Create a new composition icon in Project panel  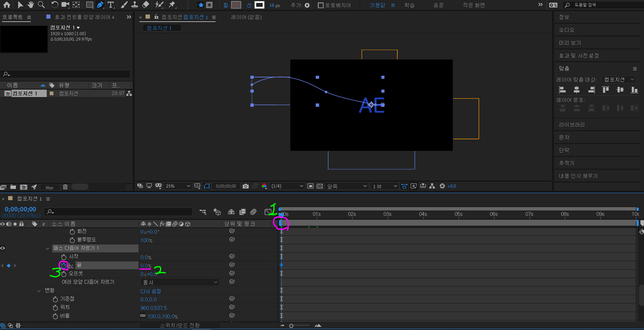click(x=24, y=187)
